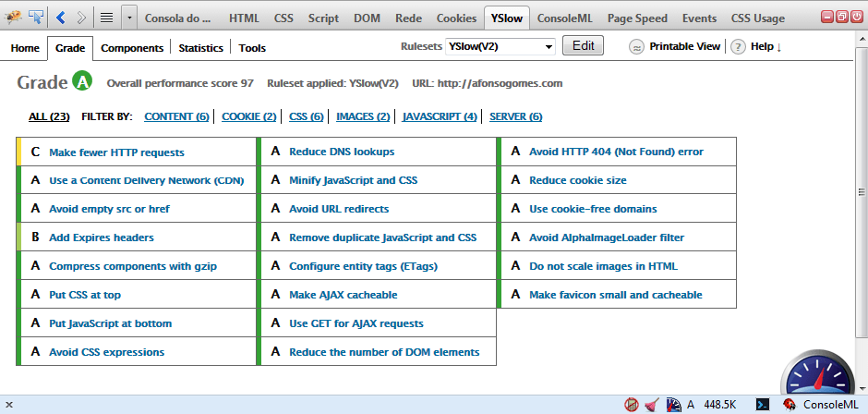Switch to the Cookies panel tab
This screenshot has height=414, width=868.
(457, 18)
